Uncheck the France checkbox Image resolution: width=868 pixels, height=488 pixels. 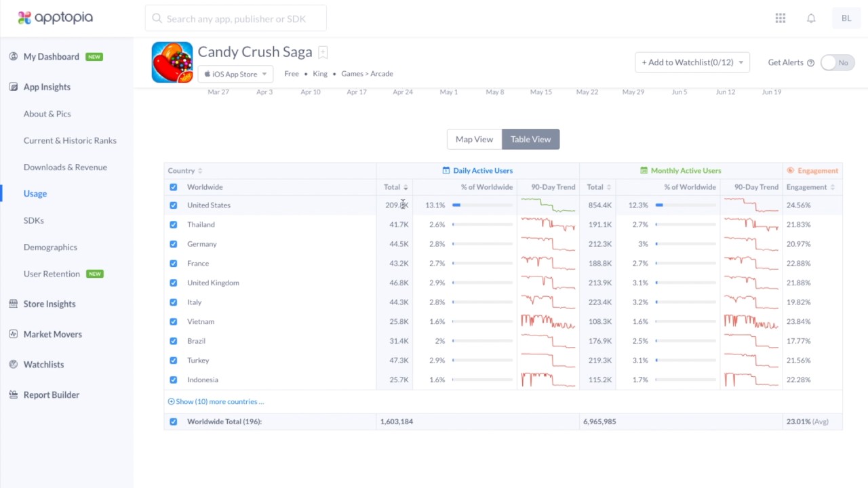(174, 263)
